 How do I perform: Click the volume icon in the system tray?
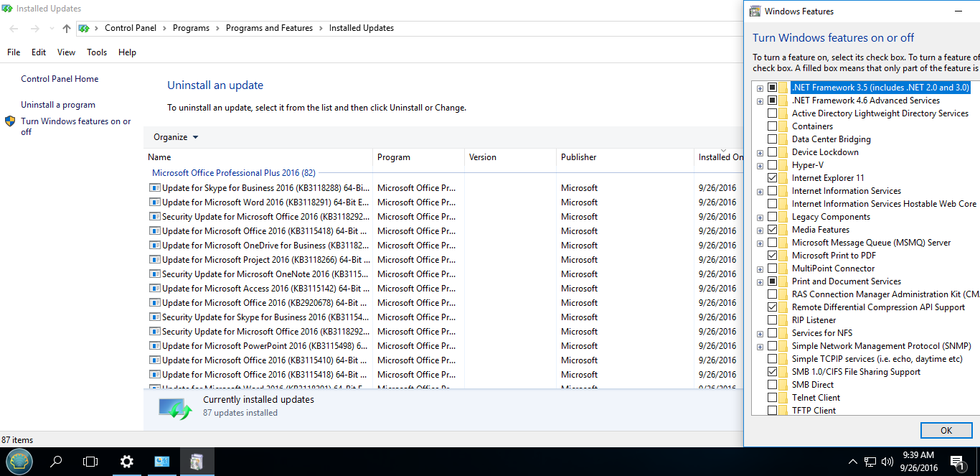(x=887, y=462)
